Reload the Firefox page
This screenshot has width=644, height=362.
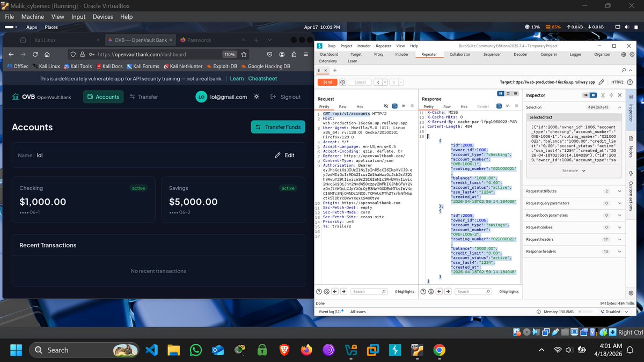tap(35, 54)
